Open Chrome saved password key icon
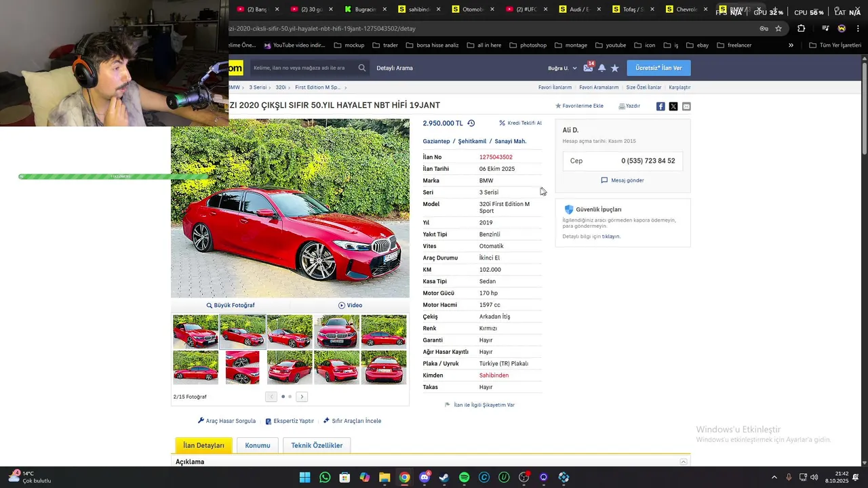The width and height of the screenshot is (868, 488). pyautogui.click(x=764, y=28)
